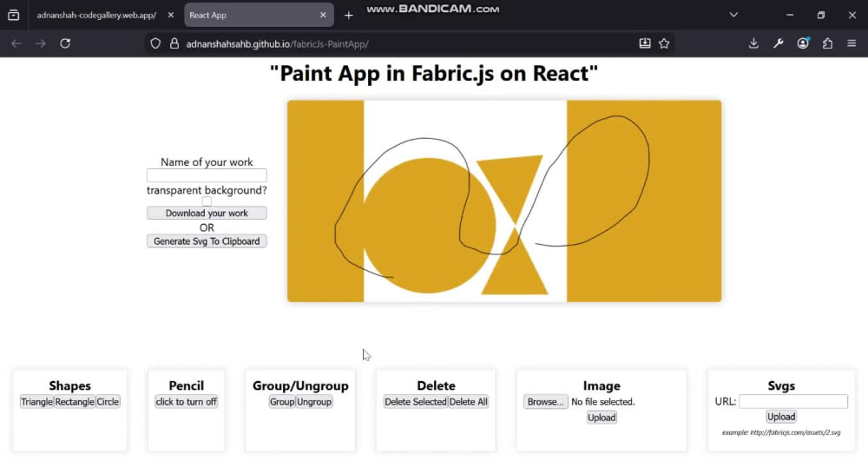Screen dimensions: 868x461
Task: Click Generate Svg To Clipboard button
Action: point(207,241)
